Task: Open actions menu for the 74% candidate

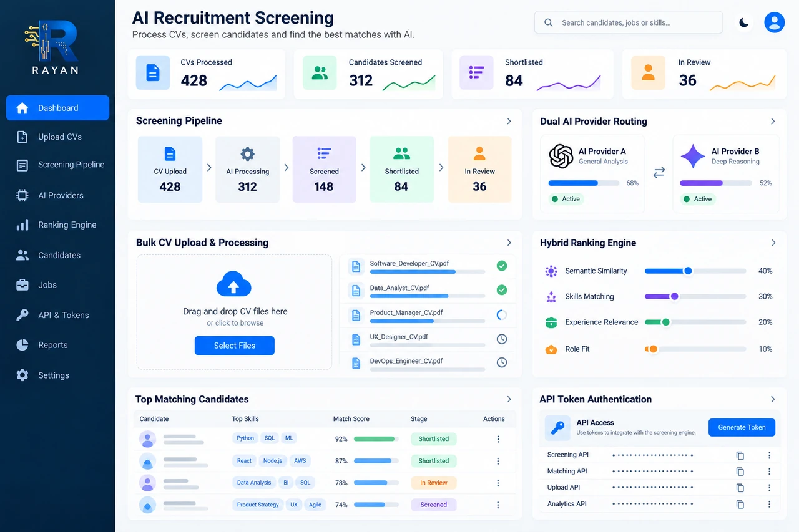Action: coord(498,505)
